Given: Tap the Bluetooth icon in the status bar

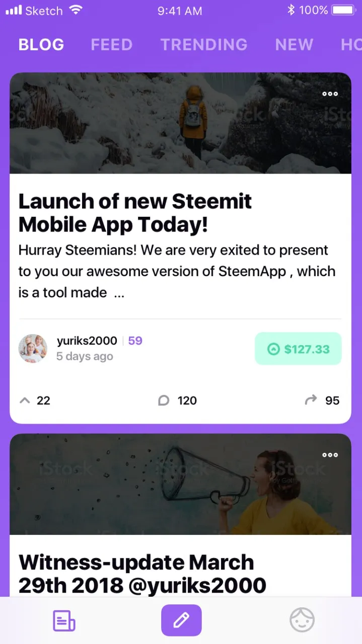Looking at the screenshot, I should [291, 10].
